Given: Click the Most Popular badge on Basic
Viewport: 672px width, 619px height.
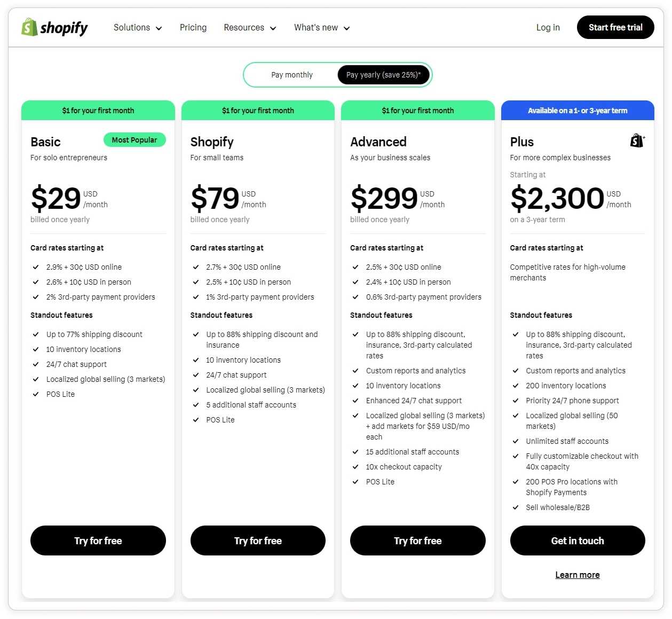Looking at the screenshot, I should 135,140.
